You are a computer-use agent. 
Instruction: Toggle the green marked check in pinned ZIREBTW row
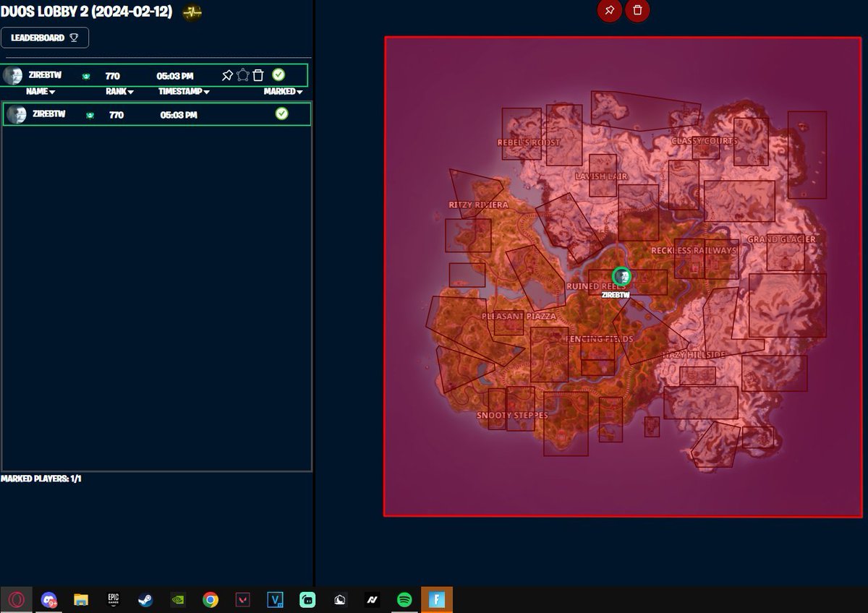[278, 74]
